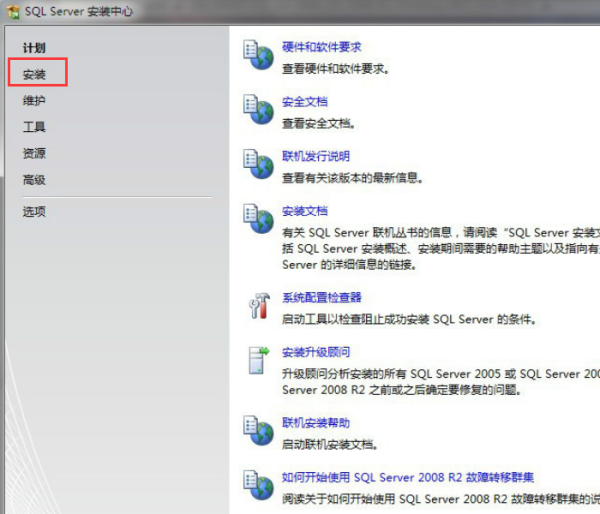Image resolution: width=600 pixels, height=514 pixels.
Task: Click the SQL Server 安装中心 title bar icon
Action: (x=13, y=11)
